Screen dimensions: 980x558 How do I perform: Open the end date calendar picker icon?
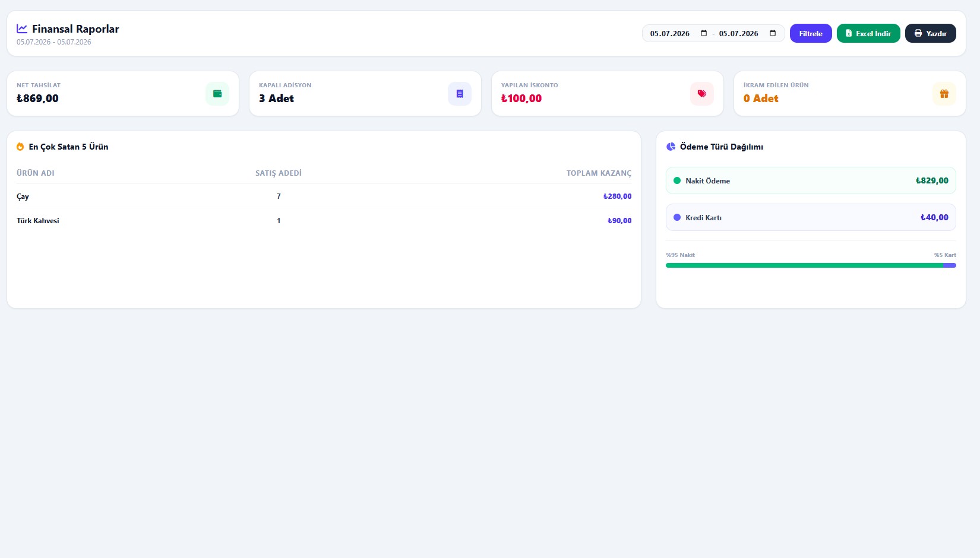(773, 33)
